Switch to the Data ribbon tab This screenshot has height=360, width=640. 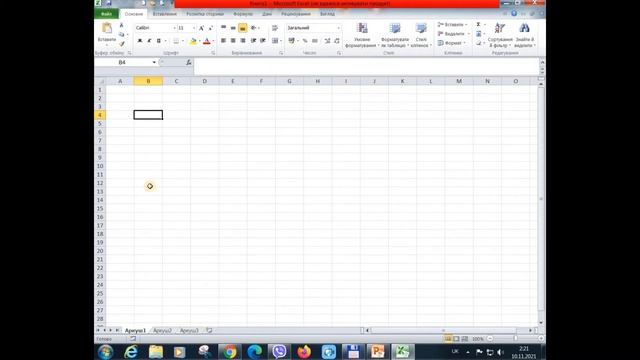(267, 14)
